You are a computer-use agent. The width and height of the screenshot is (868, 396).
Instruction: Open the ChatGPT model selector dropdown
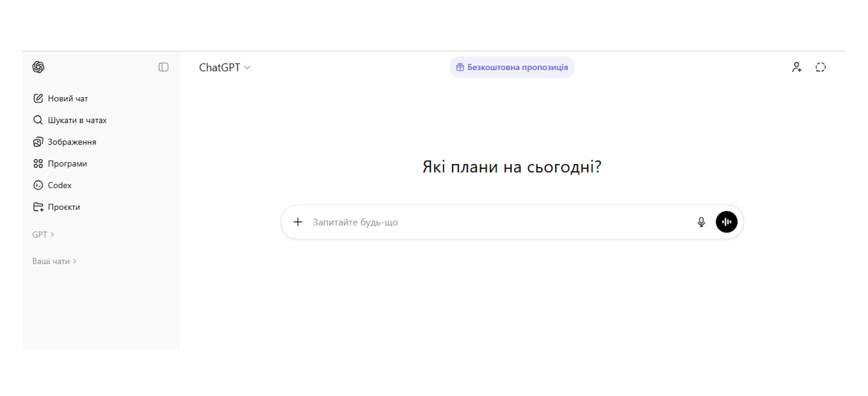pyautogui.click(x=225, y=67)
